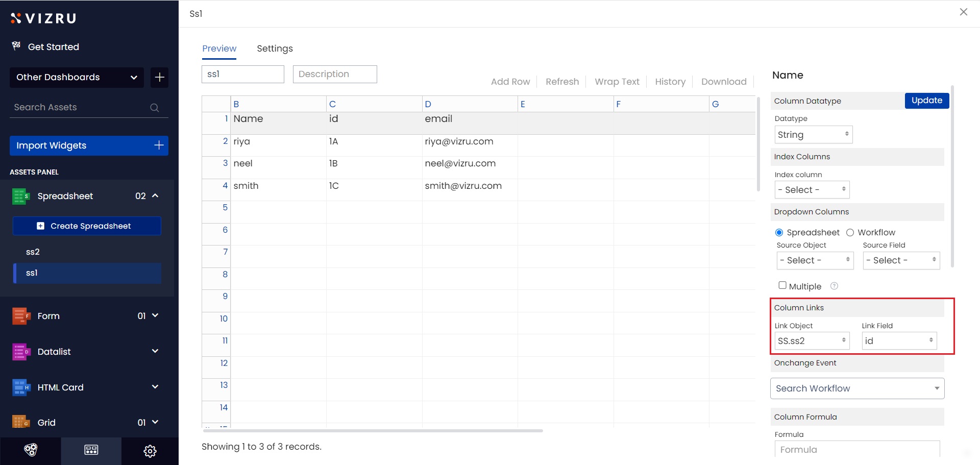Switch to the Preview tab
The image size is (980, 465).
[219, 48]
